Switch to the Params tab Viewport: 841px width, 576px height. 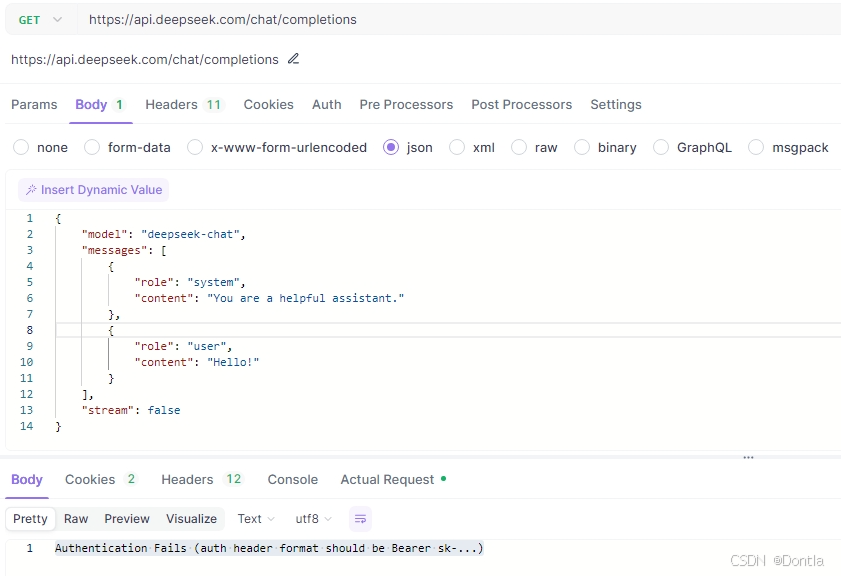pyautogui.click(x=34, y=105)
